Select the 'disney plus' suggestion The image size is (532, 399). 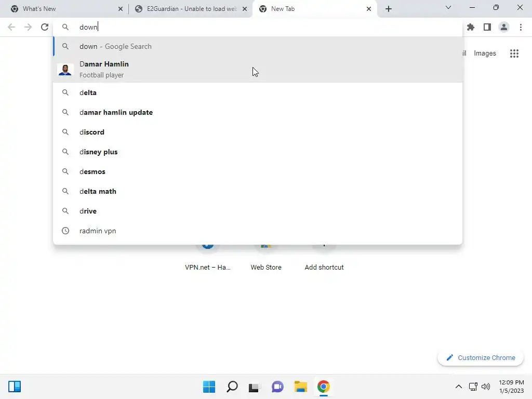[x=258, y=152]
